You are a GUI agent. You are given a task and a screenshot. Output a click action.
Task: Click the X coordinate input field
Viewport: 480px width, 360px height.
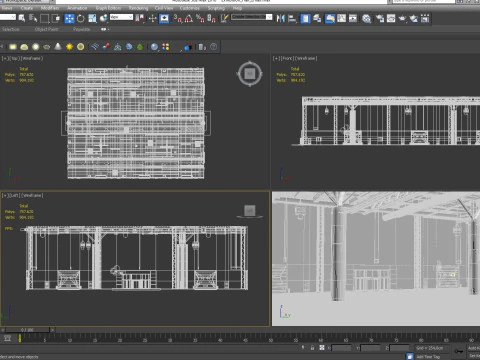(341, 348)
